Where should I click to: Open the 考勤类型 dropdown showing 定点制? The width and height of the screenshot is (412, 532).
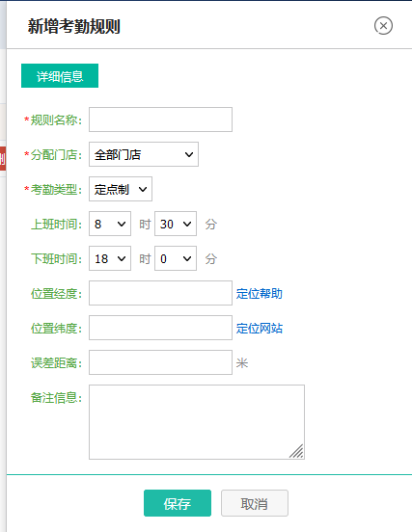[121, 189]
